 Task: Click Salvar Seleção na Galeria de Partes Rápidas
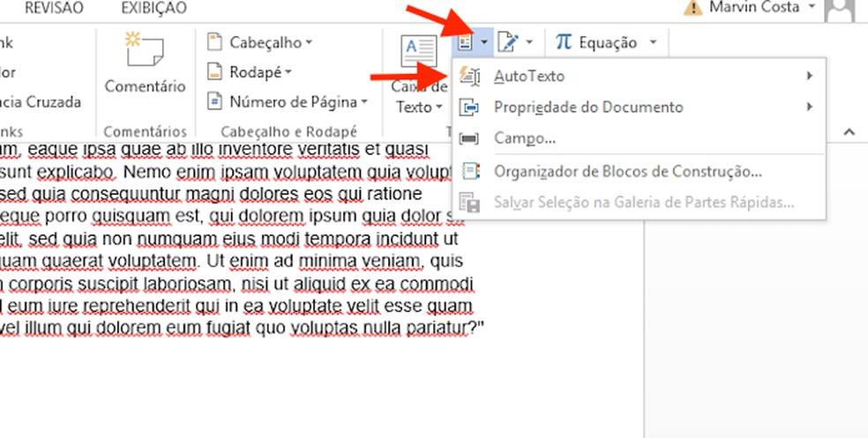point(640,203)
